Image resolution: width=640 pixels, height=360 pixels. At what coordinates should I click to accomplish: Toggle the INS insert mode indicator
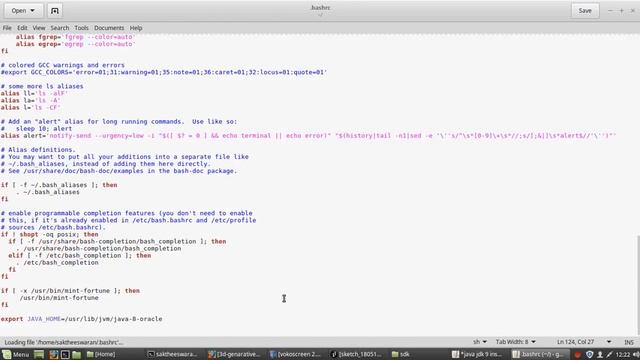pos(629,342)
